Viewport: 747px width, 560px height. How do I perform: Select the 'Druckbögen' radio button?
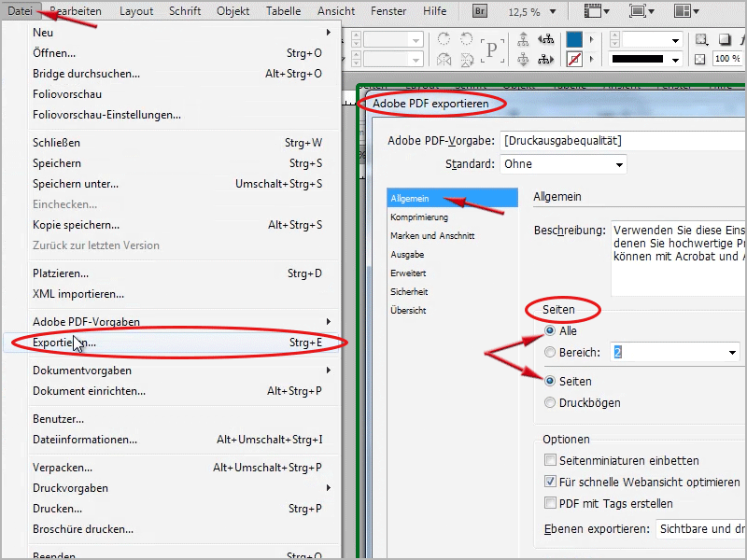click(x=550, y=403)
